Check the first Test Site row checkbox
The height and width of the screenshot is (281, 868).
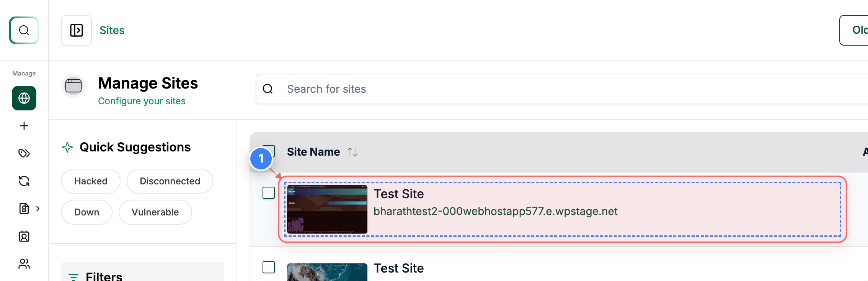pyautogui.click(x=269, y=193)
